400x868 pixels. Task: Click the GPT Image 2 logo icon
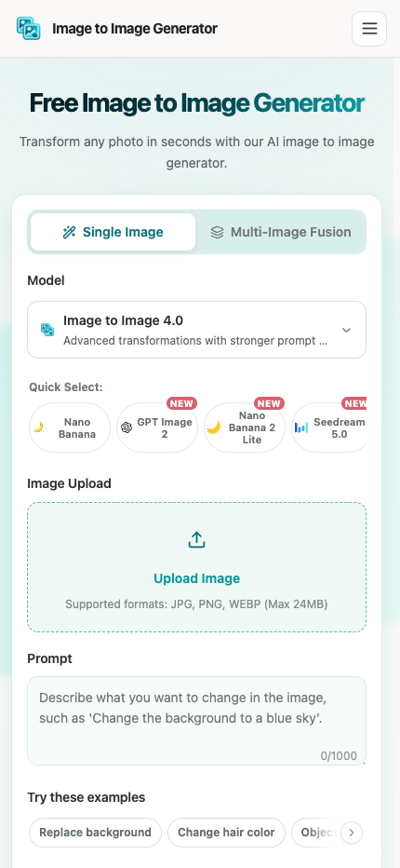(127, 427)
